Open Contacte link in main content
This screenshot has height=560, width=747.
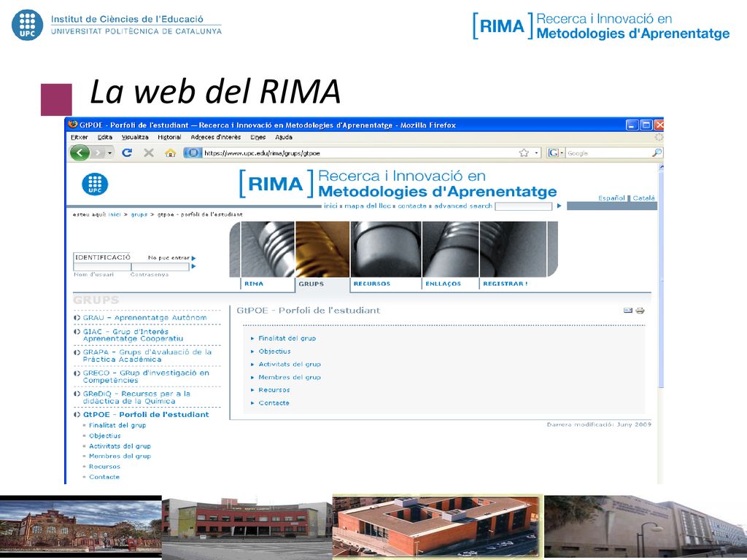tap(274, 402)
